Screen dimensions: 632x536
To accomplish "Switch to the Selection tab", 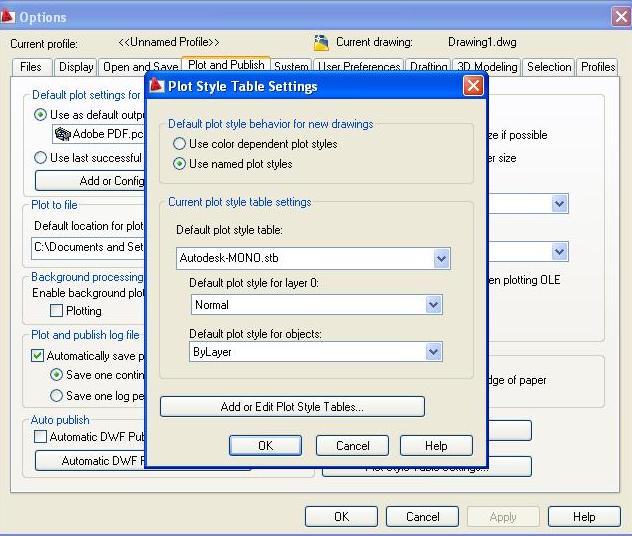I will [549, 67].
